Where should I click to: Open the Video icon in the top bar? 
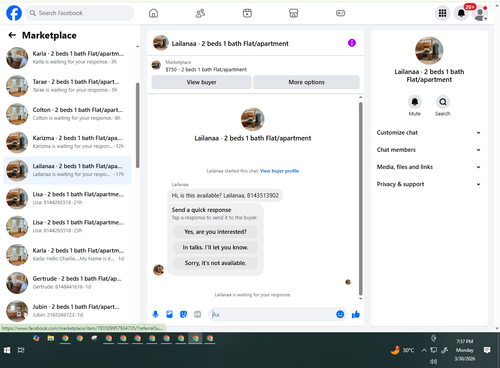(247, 13)
